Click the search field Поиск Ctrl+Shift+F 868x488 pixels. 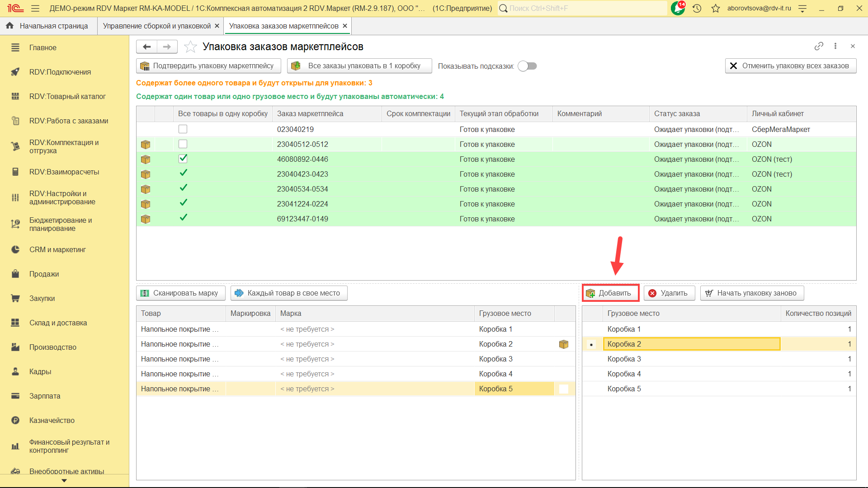(x=583, y=8)
